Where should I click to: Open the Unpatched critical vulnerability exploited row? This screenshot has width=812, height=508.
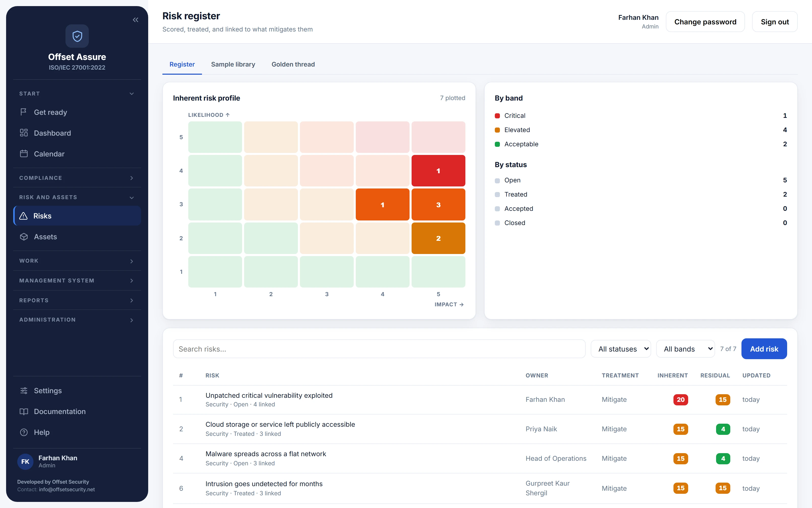coord(480,400)
